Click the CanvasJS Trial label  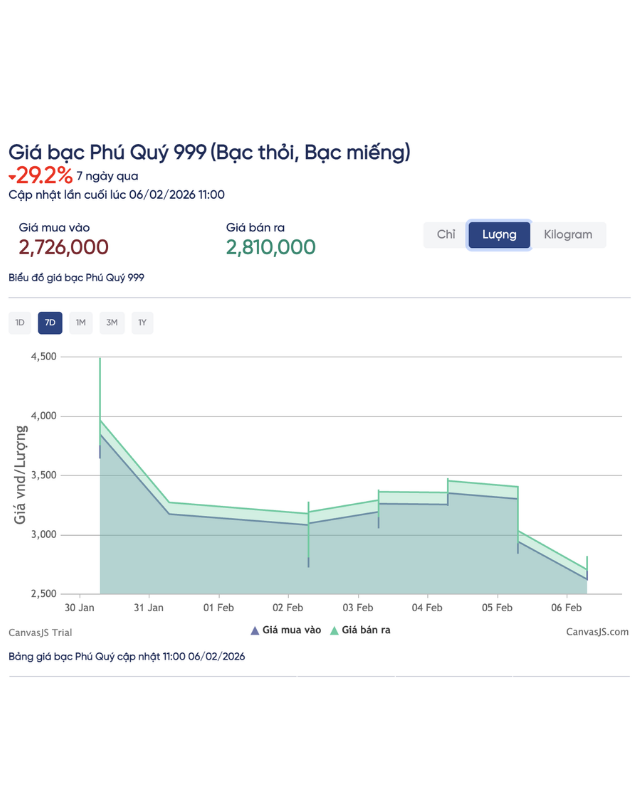click(40, 632)
